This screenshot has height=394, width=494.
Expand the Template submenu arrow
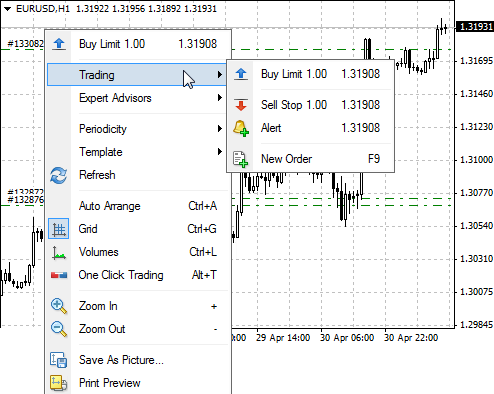click(x=220, y=152)
